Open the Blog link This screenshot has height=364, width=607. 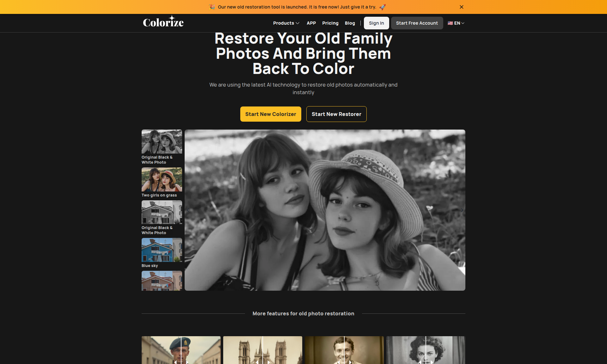pyautogui.click(x=350, y=23)
